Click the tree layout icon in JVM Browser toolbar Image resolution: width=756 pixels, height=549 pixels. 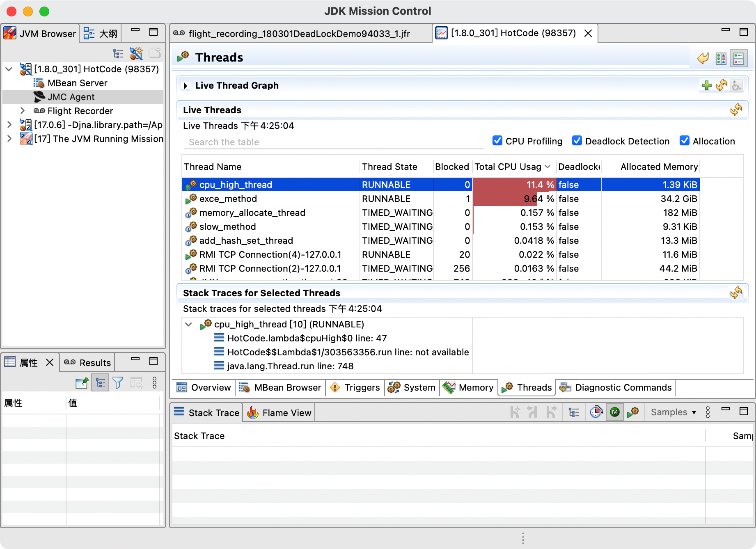click(x=118, y=54)
